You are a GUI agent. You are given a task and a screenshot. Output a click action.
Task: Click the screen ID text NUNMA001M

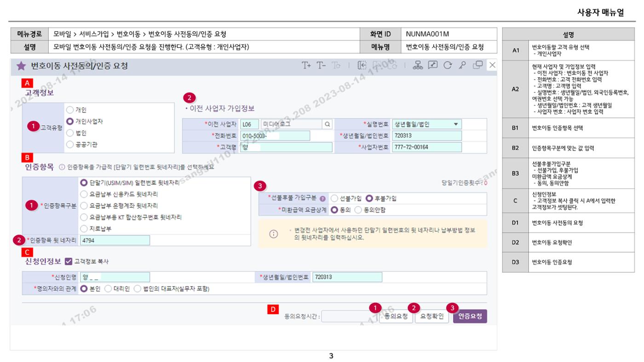427,34
